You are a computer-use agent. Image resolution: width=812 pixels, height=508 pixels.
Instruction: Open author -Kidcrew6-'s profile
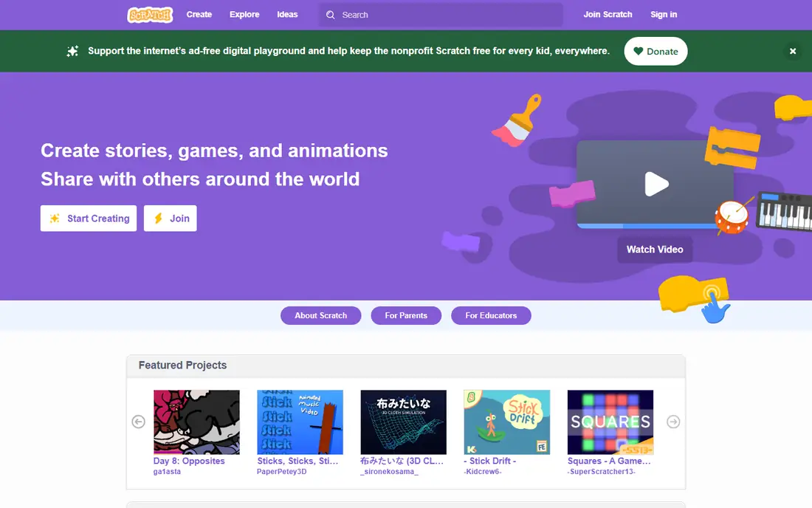point(483,472)
